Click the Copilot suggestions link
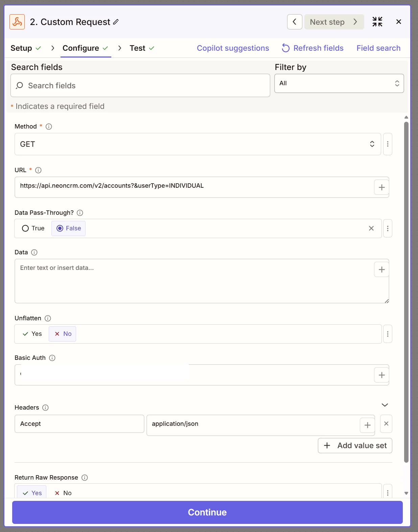418x532 pixels. [x=233, y=48]
